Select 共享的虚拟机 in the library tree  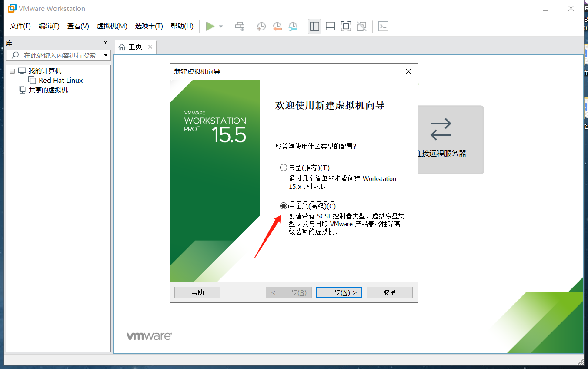(x=48, y=90)
